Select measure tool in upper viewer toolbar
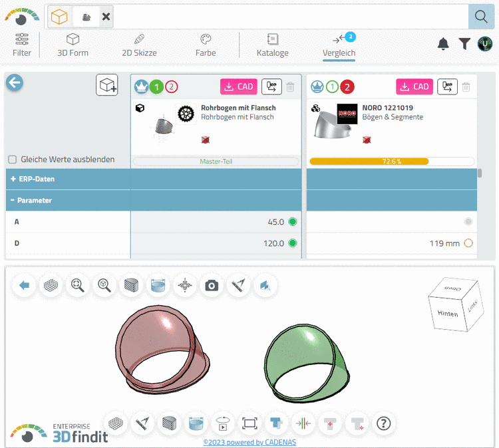 point(238,286)
